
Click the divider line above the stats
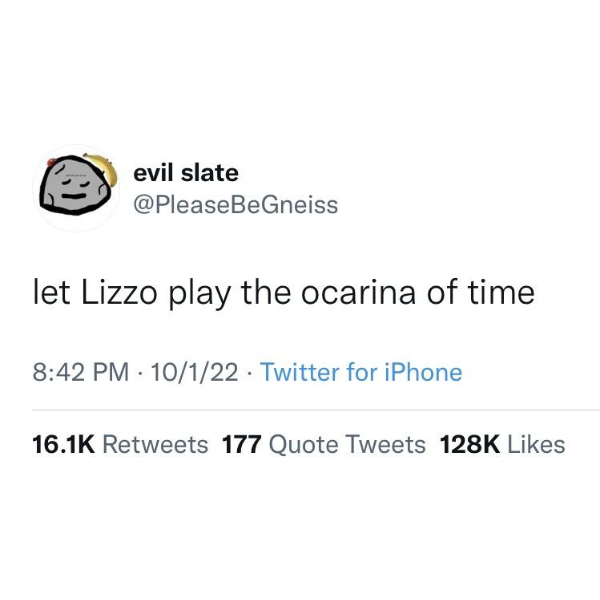pos(316,410)
